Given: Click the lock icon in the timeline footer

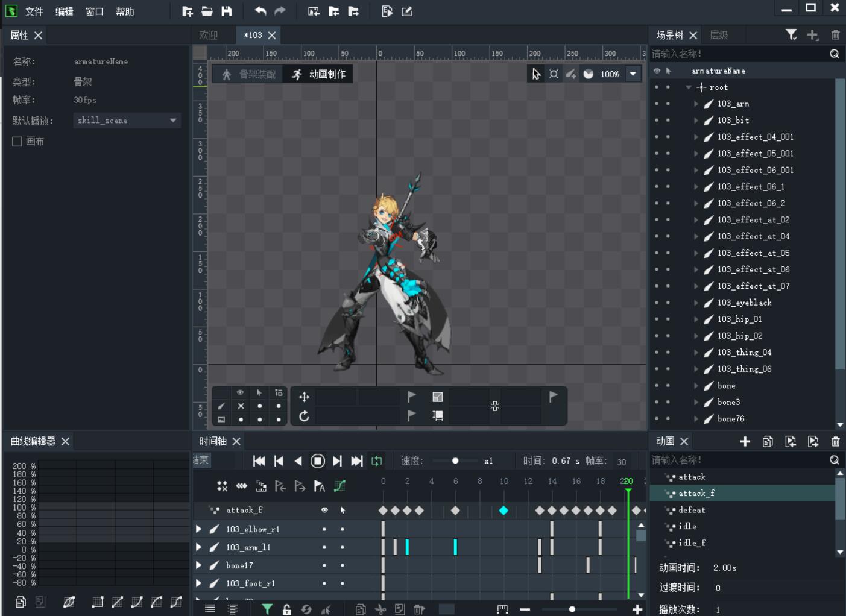Looking at the screenshot, I should click(x=287, y=609).
